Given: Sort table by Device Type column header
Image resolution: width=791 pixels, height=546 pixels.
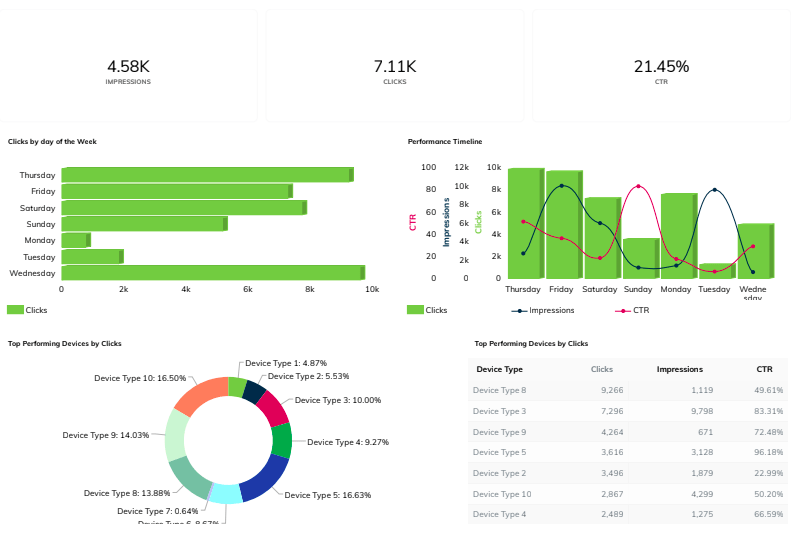Looking at the screenshot, I should 499,369.
